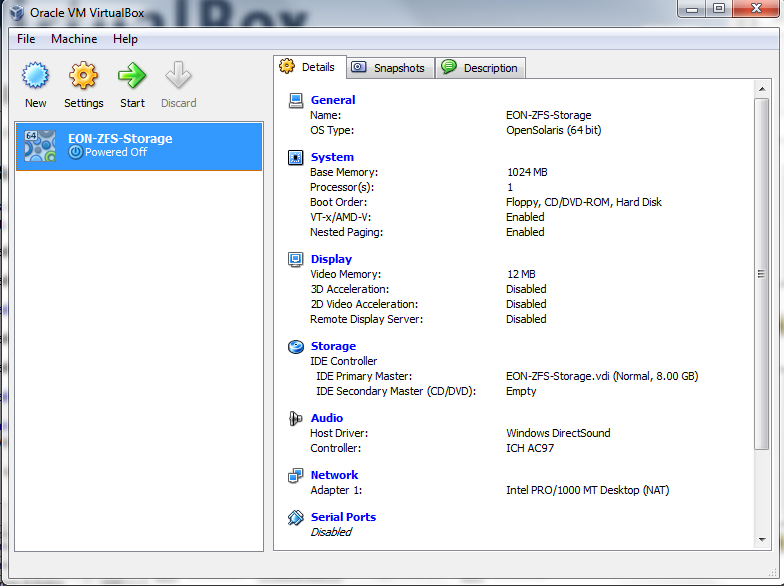Click the 'IDE Controller' storage row
Screen dimensions: 784x586
(344, 362)
